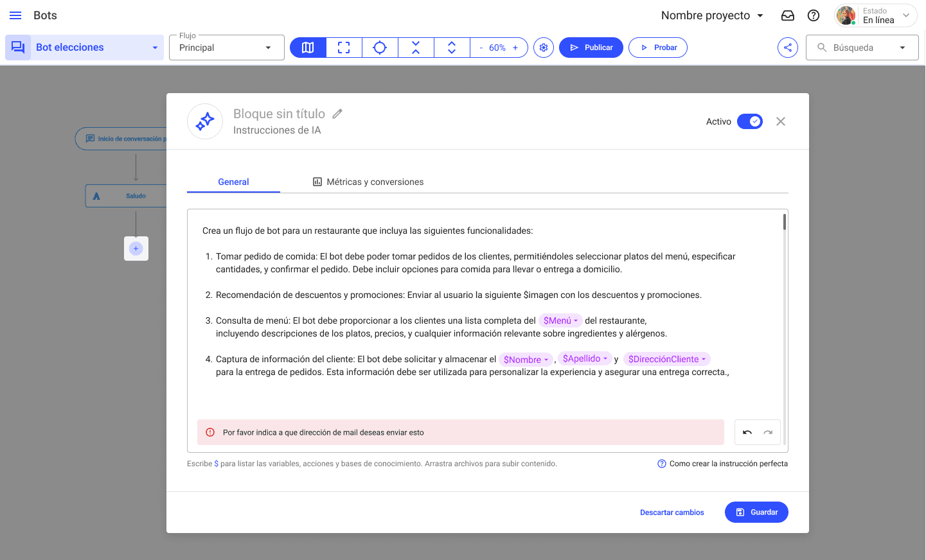Open the $Nombre variable chip

click(526, 360)
